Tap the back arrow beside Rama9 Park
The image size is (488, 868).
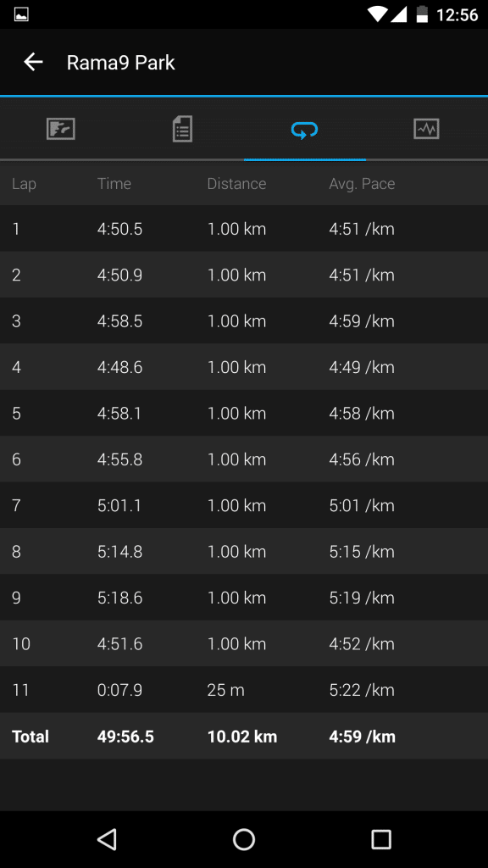pos(33,62)
